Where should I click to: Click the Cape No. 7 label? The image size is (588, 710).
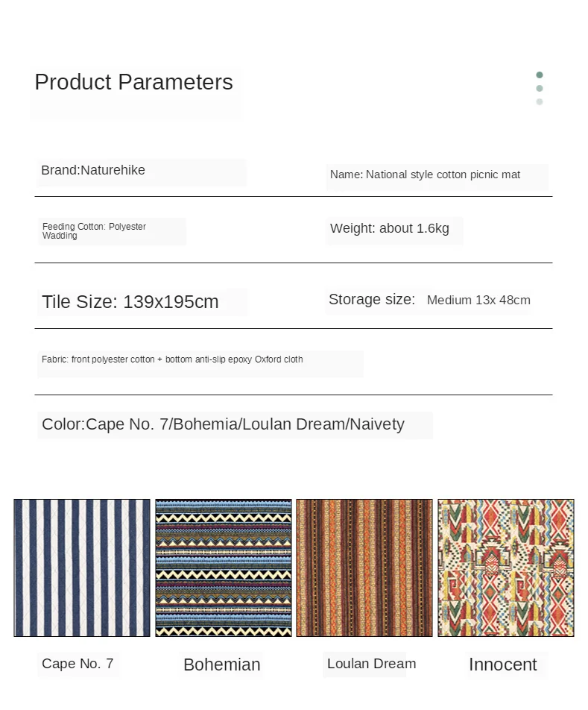tap(78, 664)
